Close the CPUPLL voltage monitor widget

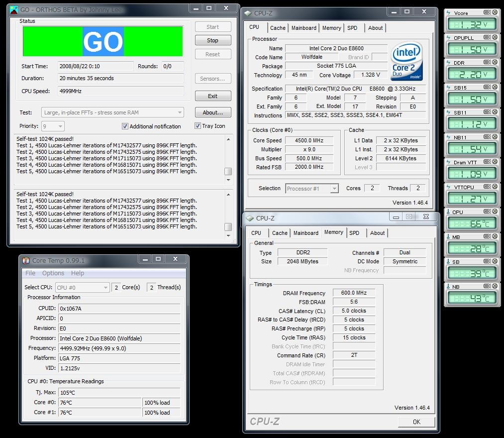[495, 38]
